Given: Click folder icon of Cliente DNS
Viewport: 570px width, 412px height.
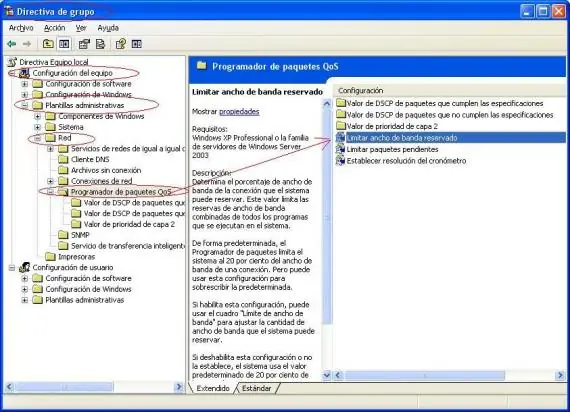Looking at the screenshot, I should pyautogui.click(x=63, y=159).
